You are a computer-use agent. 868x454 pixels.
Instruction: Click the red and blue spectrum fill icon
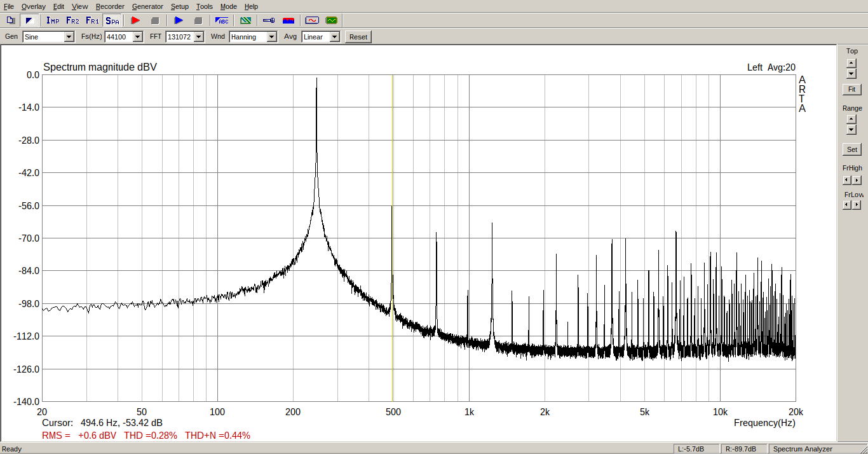pos(288,20)
